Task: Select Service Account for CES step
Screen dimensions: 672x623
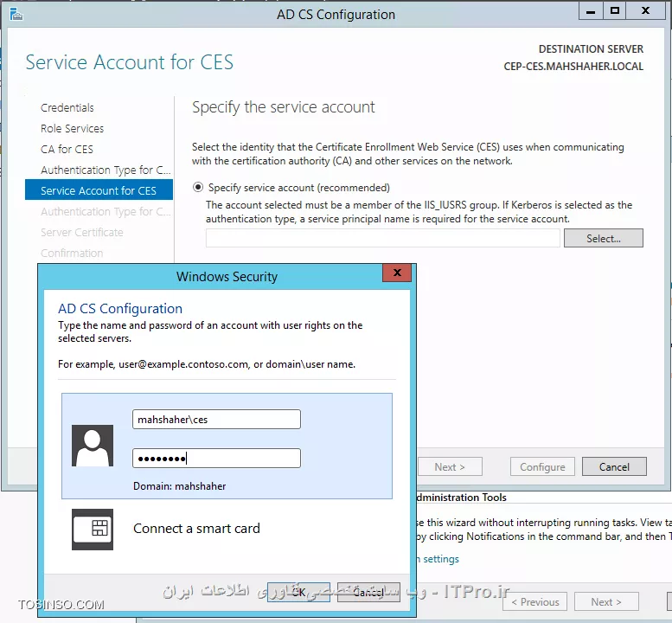Action: [x=99, y=190]
